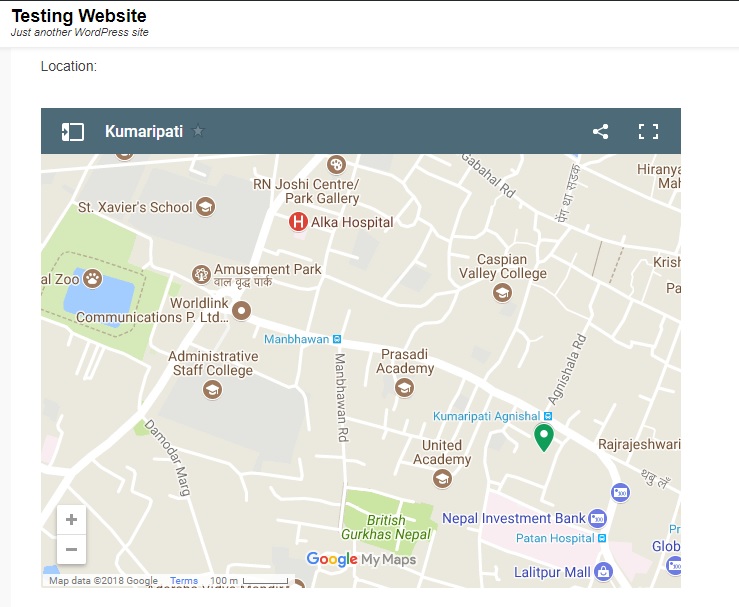The image size is (739, 607).
Task: Select the British Gurkhas Nepal label
Action: (x=386, y=527)
